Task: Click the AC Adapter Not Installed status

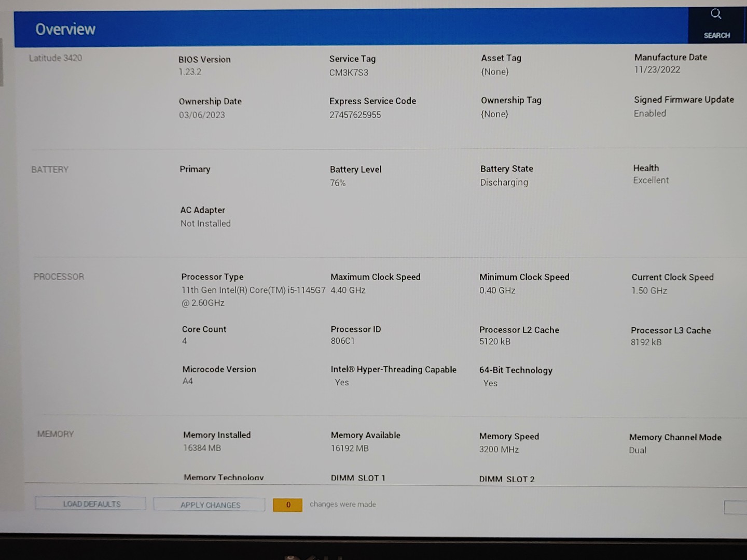Action: click(205, 223)
